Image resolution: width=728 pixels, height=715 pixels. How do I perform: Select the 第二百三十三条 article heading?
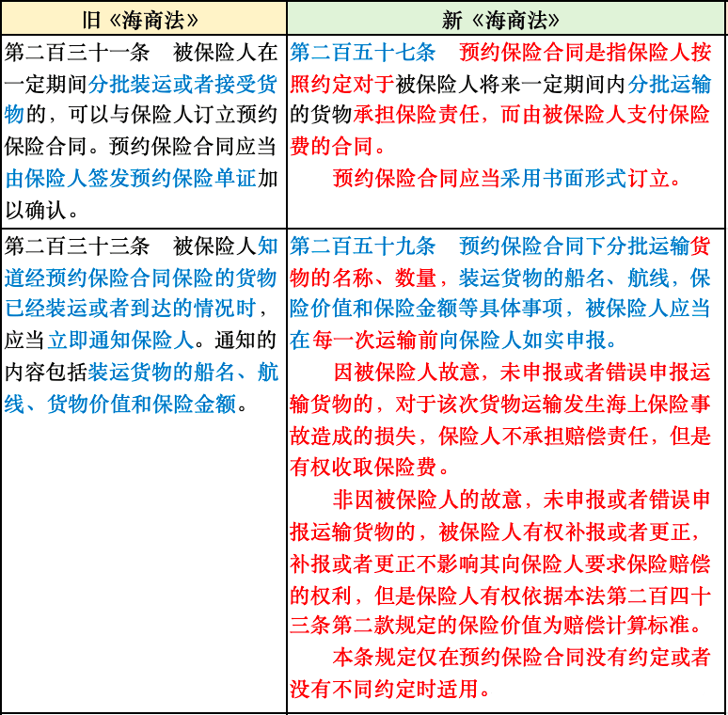click(x=77, y=246)
